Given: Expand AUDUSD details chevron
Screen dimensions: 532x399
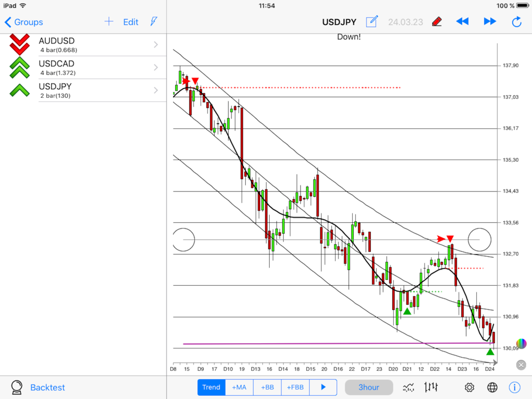Looking at the screenshot, I should pos(156,45).
